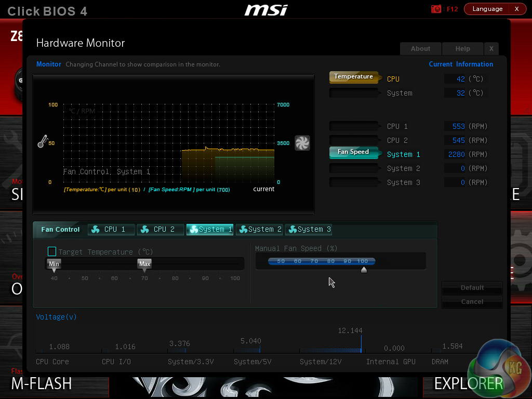Select the CPU 2 fan control tab
Image resolution: width=532 pixels, height=399 pixels.
[161, 229]
